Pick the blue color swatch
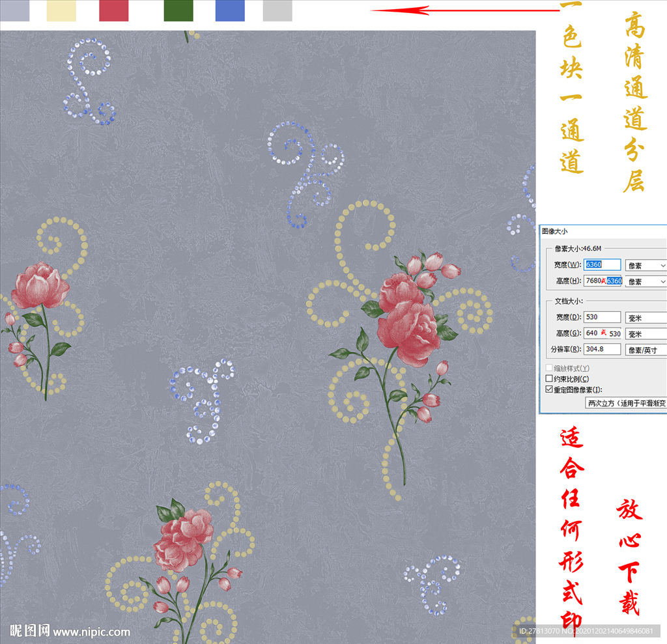The height and width of the screenshot is (644, 667). pyautogui.click(x=230, y=10)
